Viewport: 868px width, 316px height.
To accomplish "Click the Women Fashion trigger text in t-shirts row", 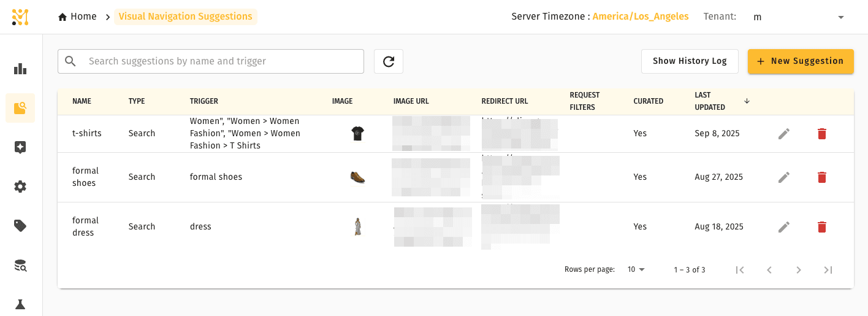I will pos(245,134).
